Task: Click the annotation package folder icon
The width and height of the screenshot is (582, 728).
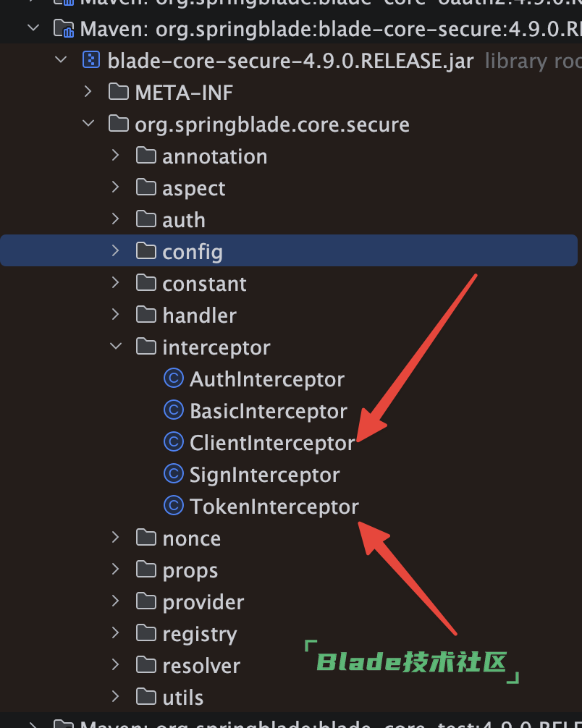Action: (x=146, y=156)
